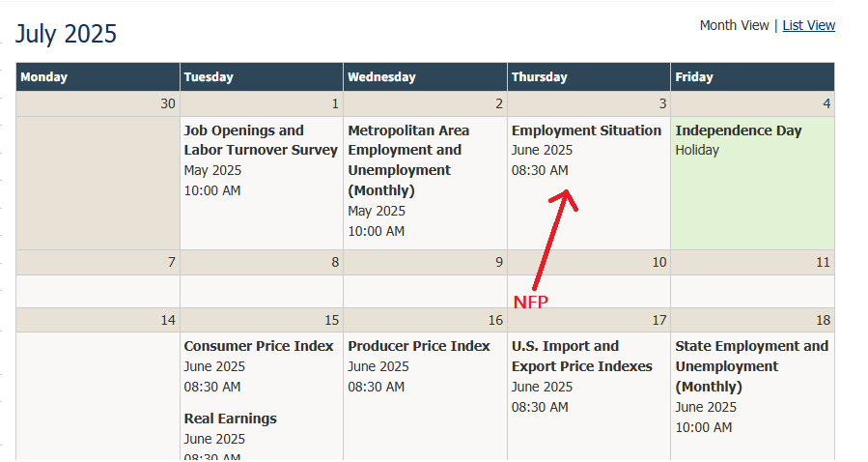Open the Real Earnings release
Viewport: 868px width, 462px height.
click(230, 419)
